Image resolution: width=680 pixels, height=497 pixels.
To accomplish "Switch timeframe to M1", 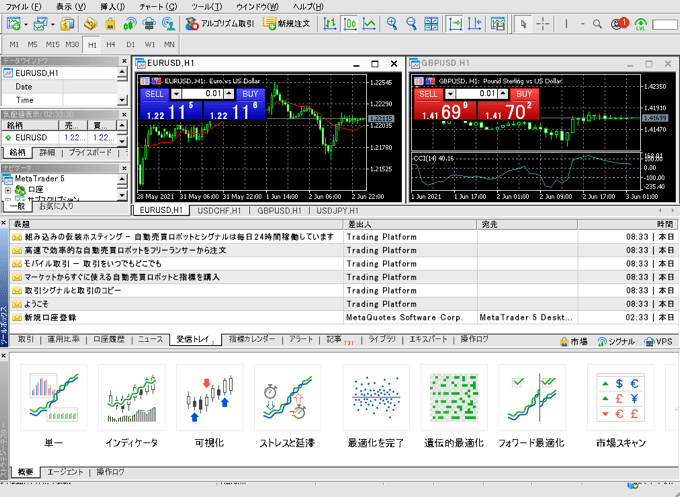I will [x=14, y=45].
